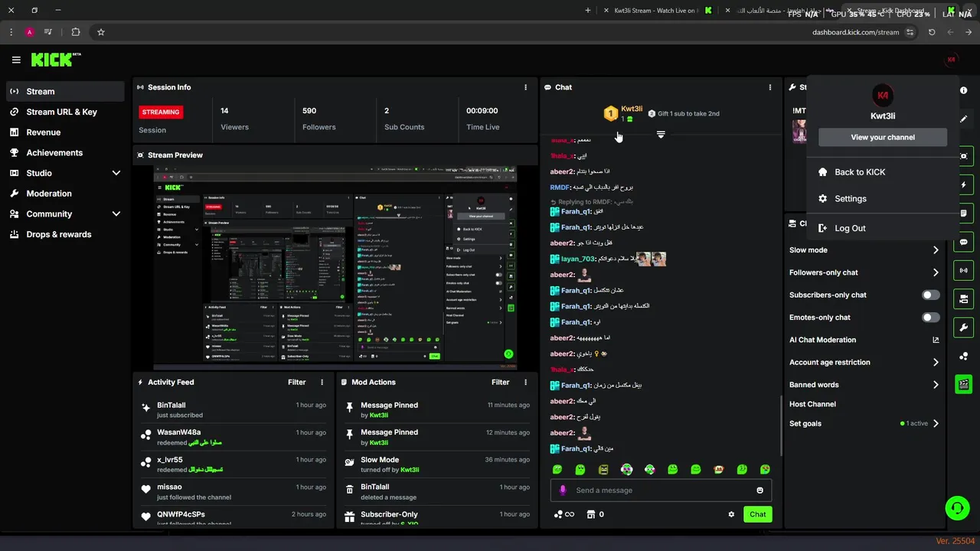Click the Send a message field

[660, 491]
